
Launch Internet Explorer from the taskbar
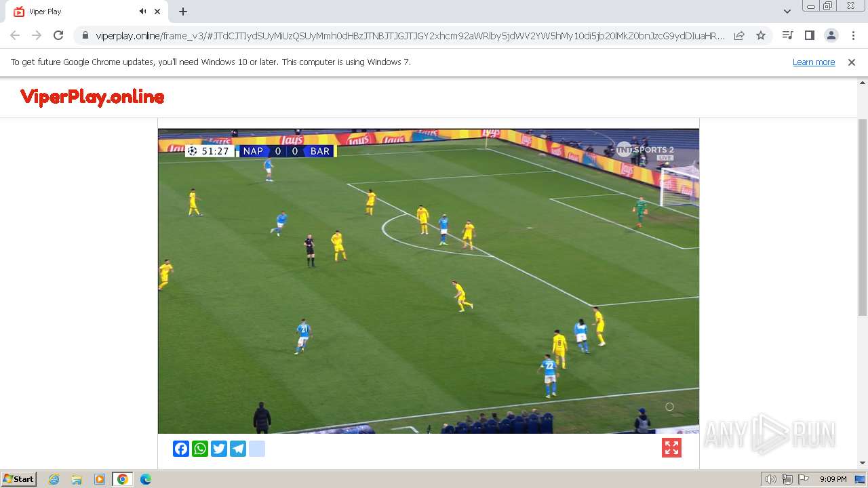[54, 479]
